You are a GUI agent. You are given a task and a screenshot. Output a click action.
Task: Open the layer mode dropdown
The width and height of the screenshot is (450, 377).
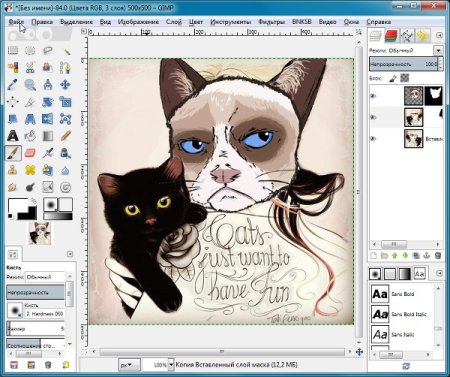pyautogui.click(x=438, y=51)
